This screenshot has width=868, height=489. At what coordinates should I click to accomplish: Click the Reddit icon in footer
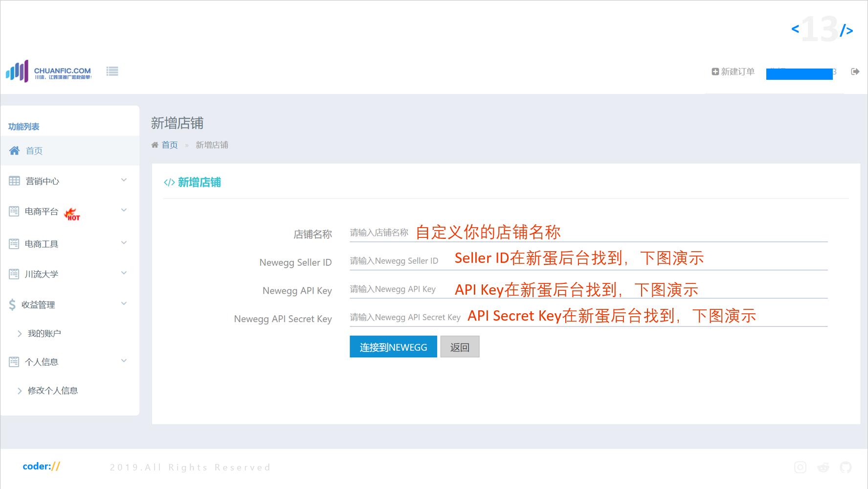tap(823, 467)
